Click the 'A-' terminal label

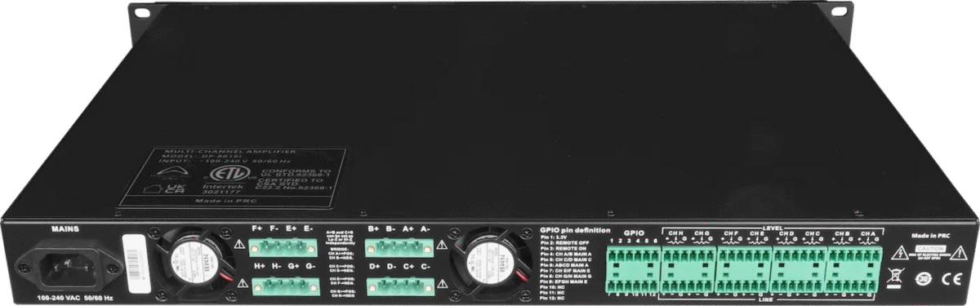click(x=425, y=229)
